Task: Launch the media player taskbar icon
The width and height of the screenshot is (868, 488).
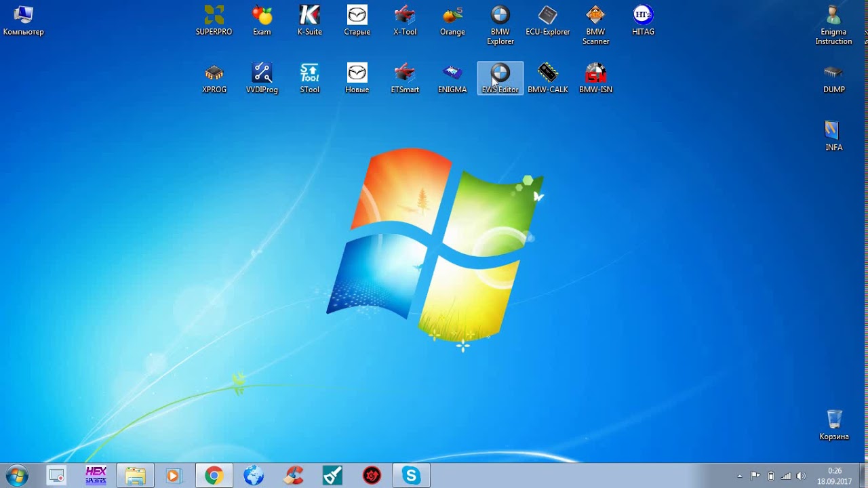Action: tap(174, 476)
